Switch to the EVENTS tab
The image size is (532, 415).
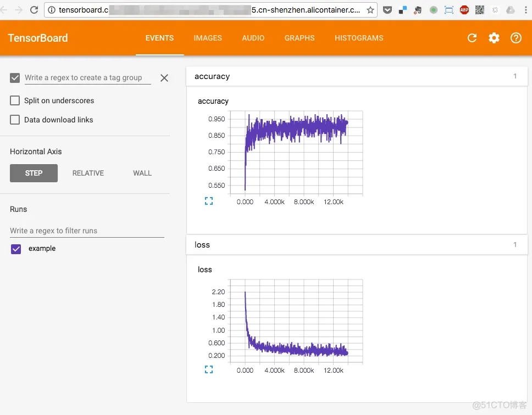coord(159,38)
